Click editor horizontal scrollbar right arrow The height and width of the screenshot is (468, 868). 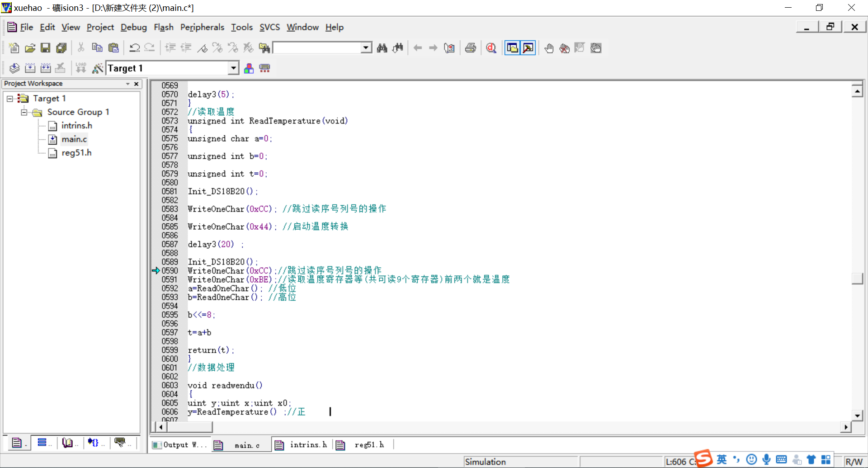[846, 427]
